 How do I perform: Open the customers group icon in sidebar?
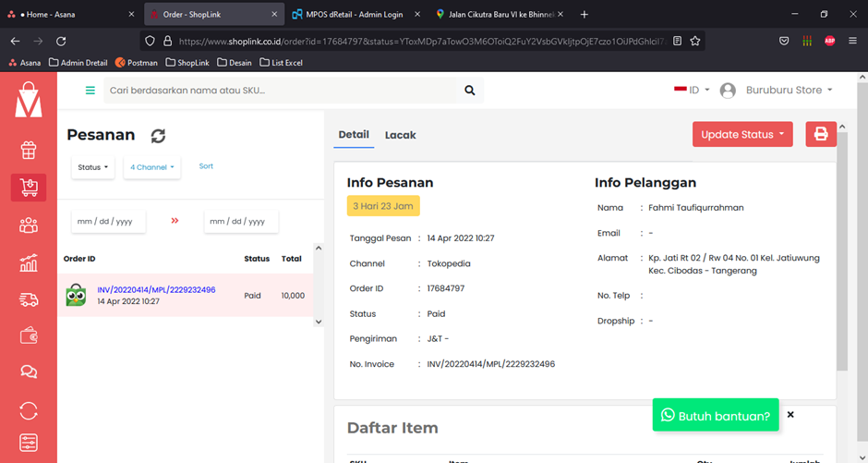coord(29,225)
